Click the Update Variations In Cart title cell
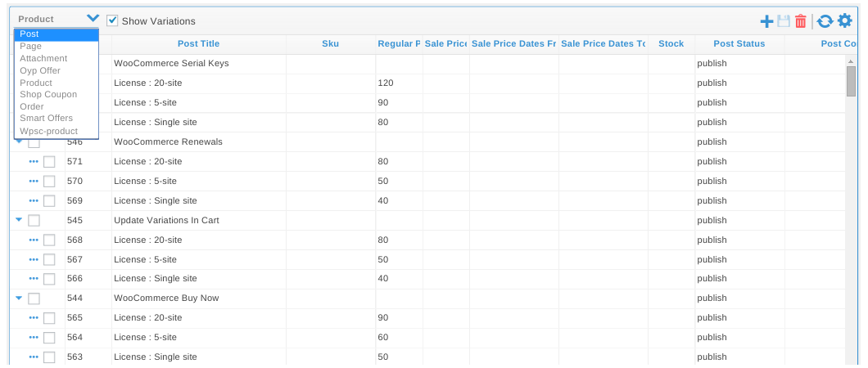868x368 pixels. point(199,221)
